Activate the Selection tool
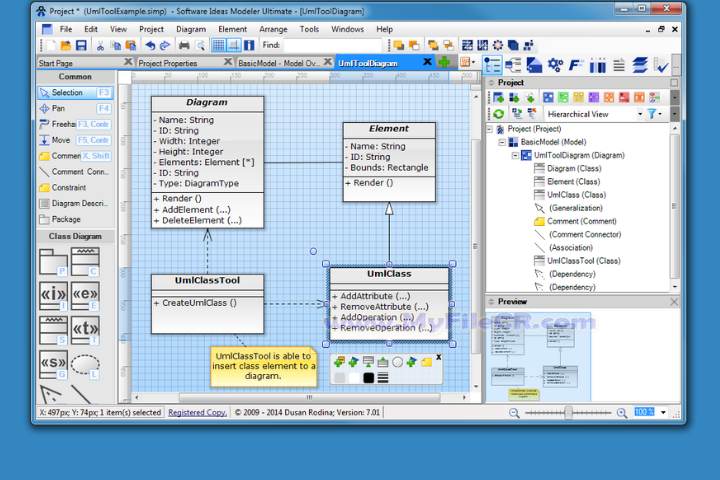The width and height of the screenshot is (720, 480). coord(75,93)
